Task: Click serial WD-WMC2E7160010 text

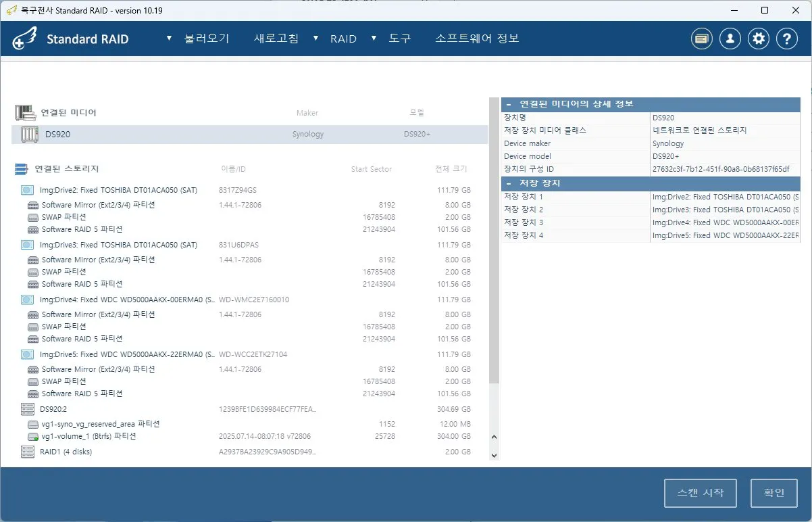Action: coord(254,300)
